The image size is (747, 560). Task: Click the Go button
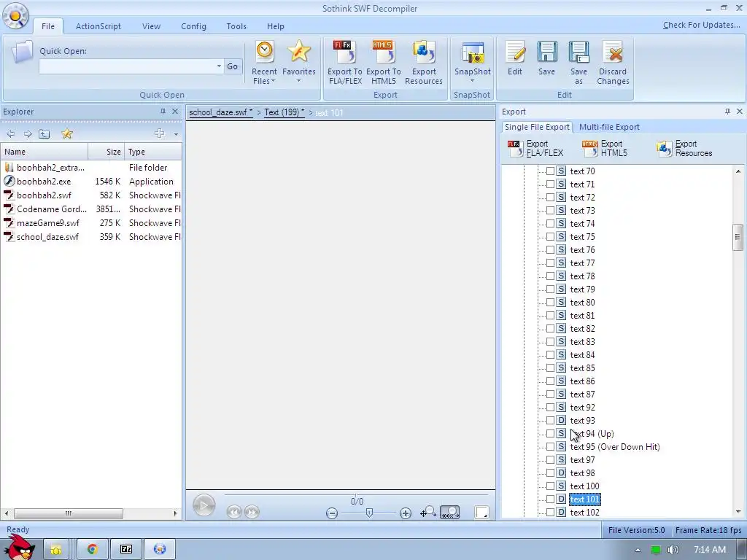pyautogui.click(x=232, y=66)
